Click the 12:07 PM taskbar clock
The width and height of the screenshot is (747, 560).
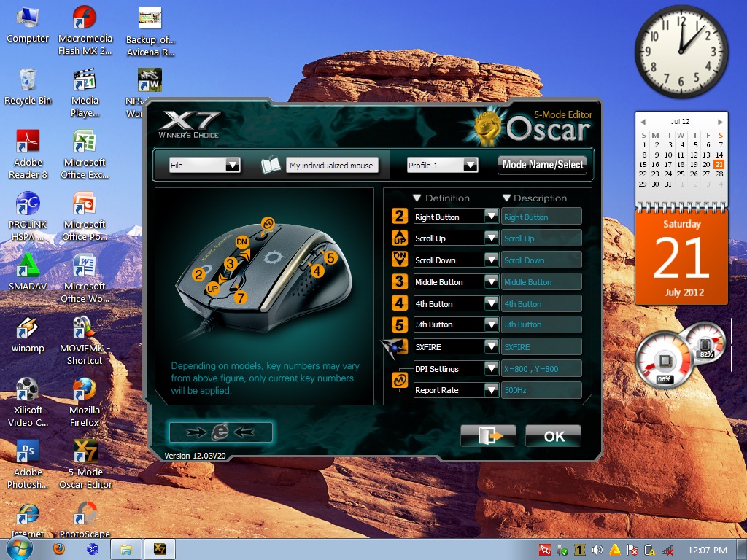pyautogui.click(x=707, y=550)
